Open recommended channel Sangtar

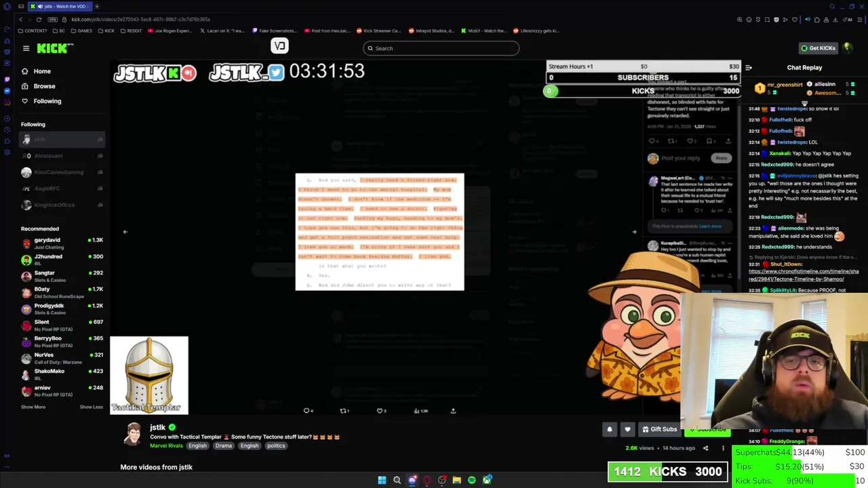(62, 276)
